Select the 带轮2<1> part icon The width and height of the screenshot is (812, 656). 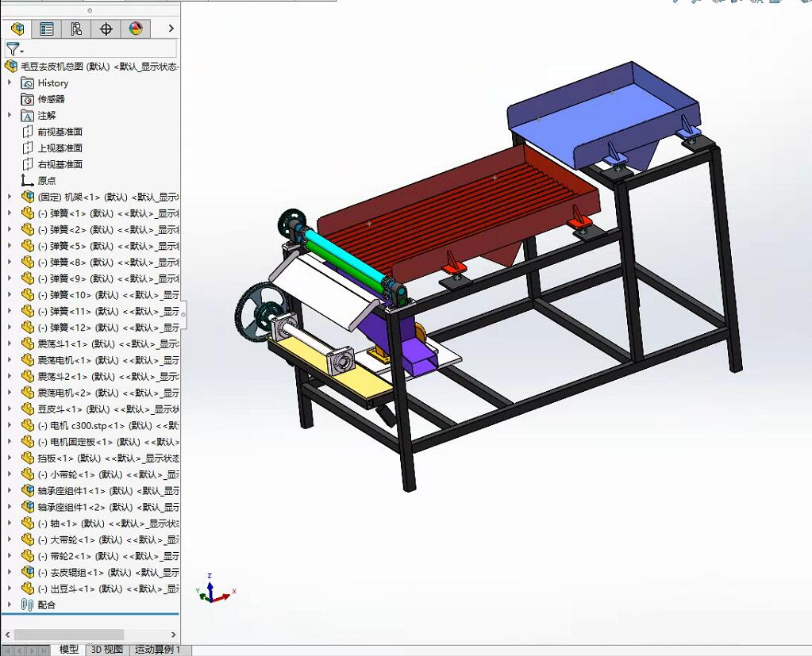tap(28, 555)
